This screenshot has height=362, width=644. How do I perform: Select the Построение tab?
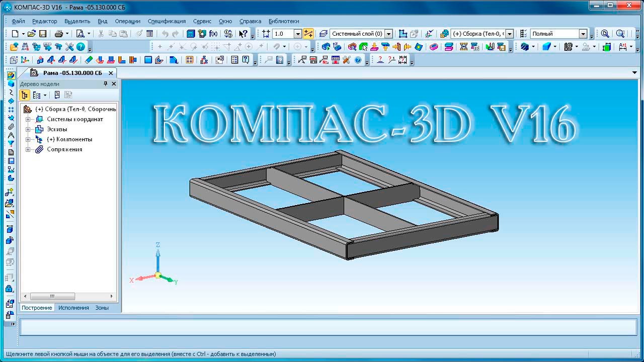tap(37, 308)
